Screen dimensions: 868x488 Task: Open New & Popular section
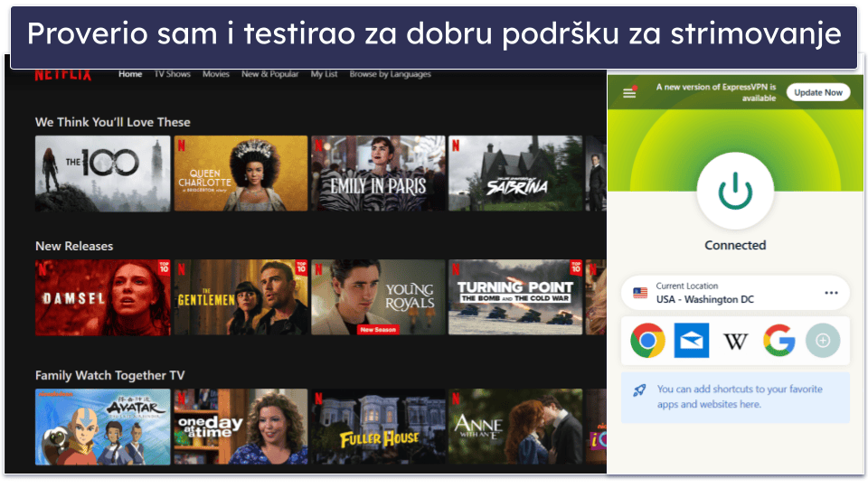[x=269, y=74]
